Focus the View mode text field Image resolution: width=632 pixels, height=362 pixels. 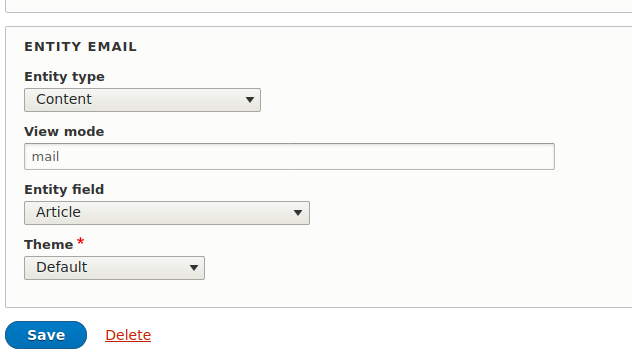289,156
